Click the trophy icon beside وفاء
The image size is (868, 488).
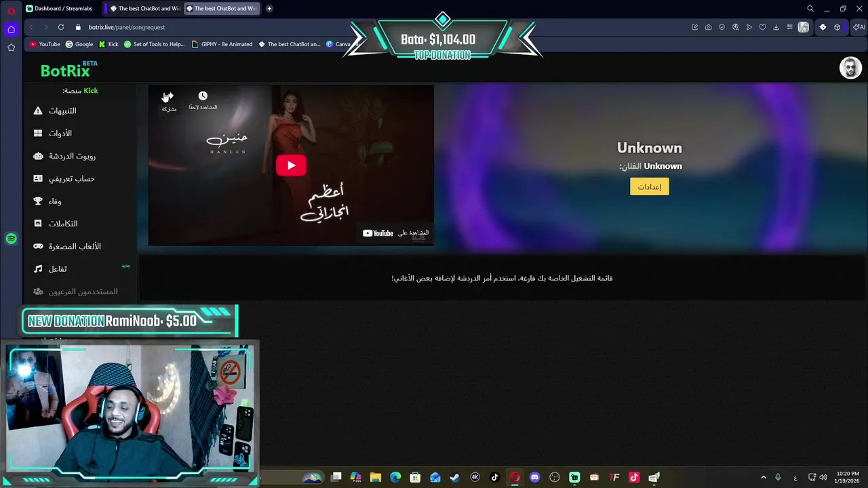38,201
